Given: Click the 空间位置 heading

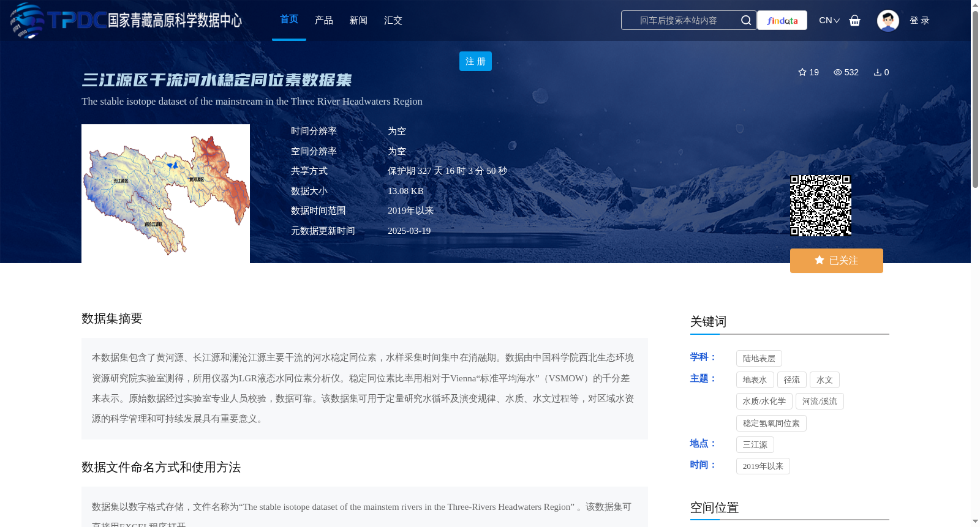Looking at the screenshot, I should 714,507.
